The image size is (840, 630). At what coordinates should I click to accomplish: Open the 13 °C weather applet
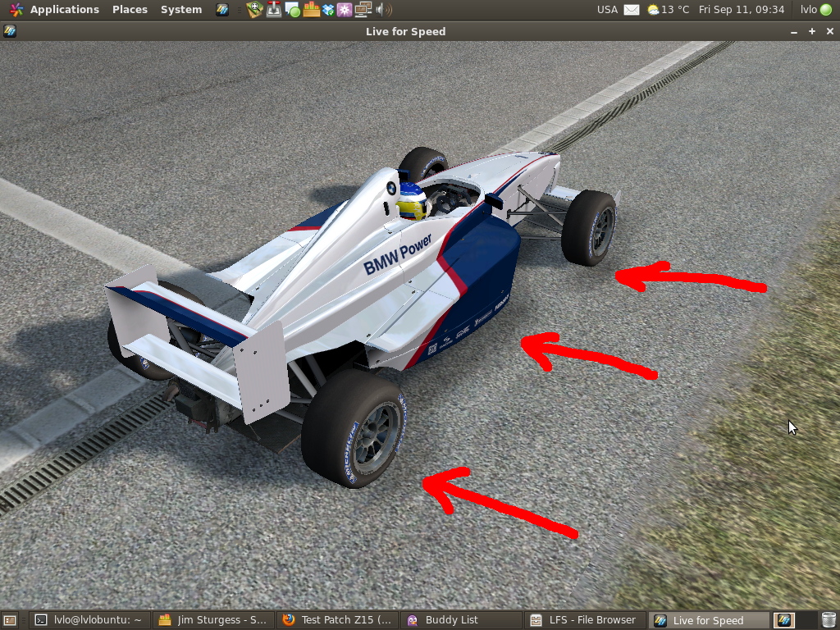[668, 10]
